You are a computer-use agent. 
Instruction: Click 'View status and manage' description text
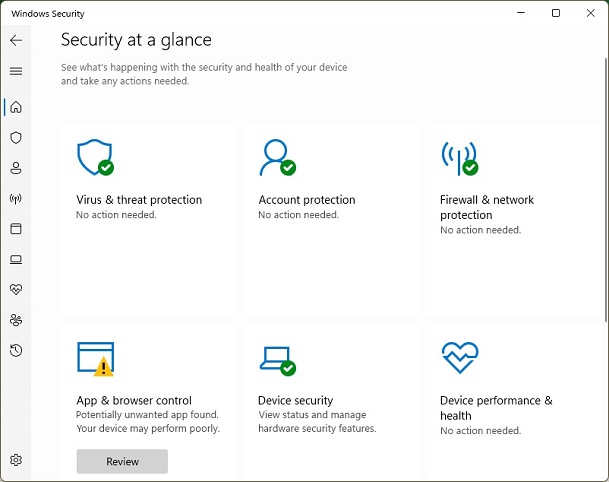tap(312, 415)
